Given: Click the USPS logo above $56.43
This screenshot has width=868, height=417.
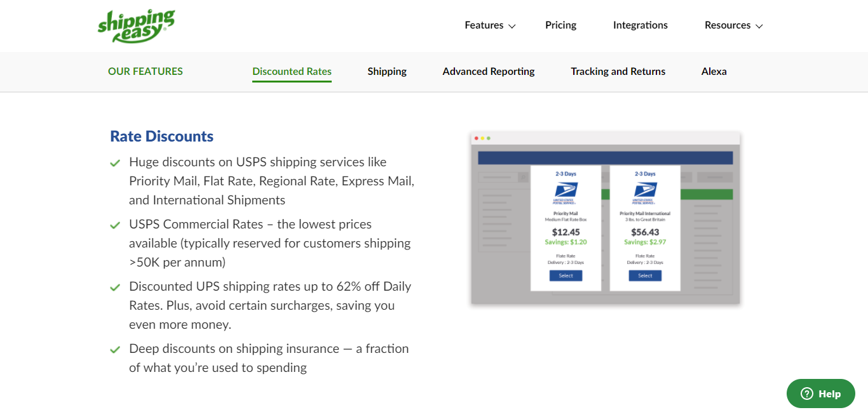Looking at the screenshot, I should 645,193.
